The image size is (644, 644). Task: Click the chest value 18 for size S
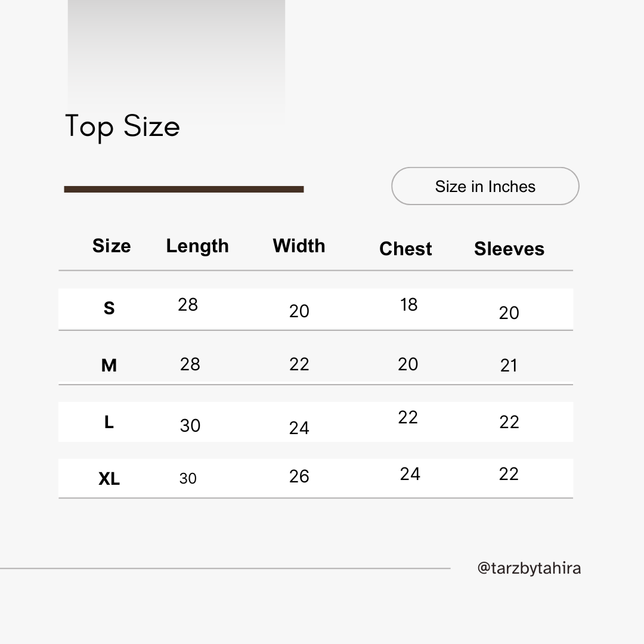pyautogui.click(x=408, y=305)
